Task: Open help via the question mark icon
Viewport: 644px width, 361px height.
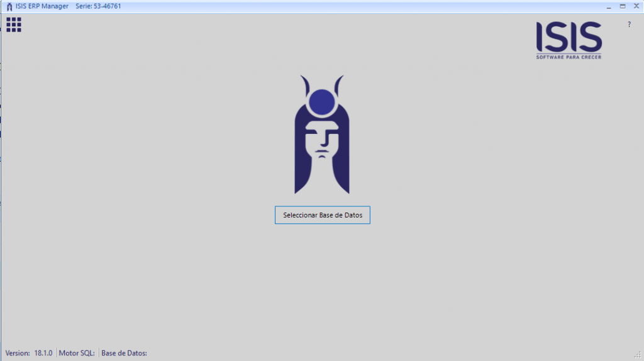Action: tap(629, 25)
